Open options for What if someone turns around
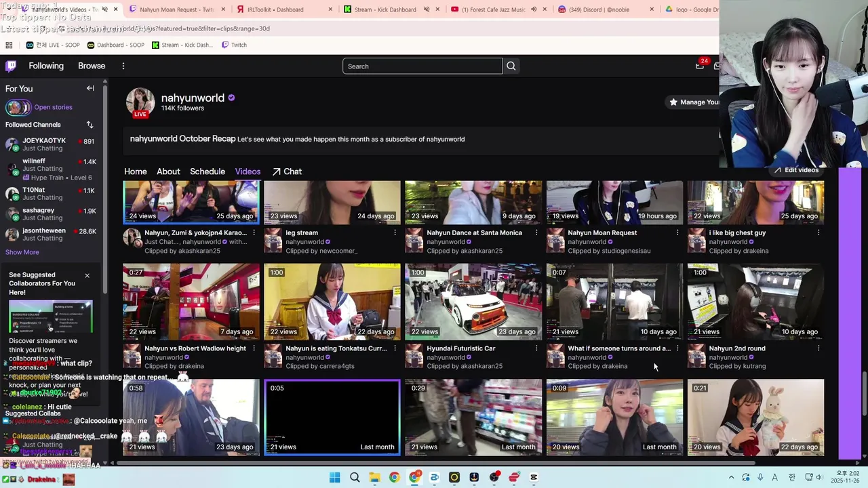 pyautogui.click(x=677, y=348)
